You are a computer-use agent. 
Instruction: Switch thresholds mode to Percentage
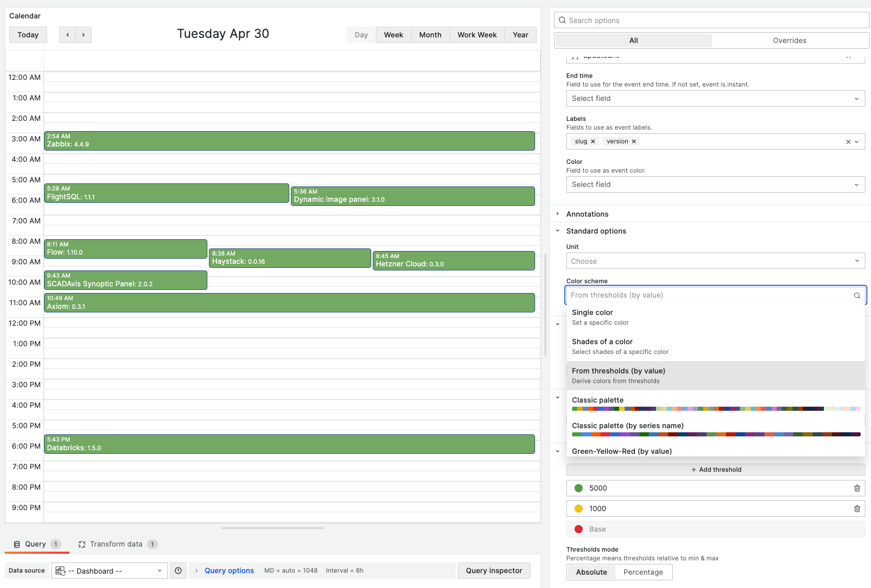tap(643, 572)
